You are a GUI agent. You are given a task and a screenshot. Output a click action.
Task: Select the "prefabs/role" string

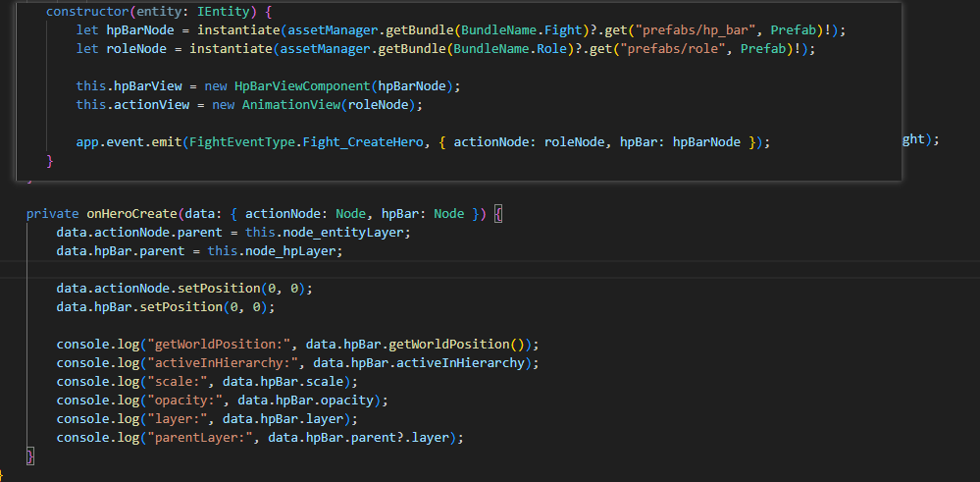click(676, 49)
